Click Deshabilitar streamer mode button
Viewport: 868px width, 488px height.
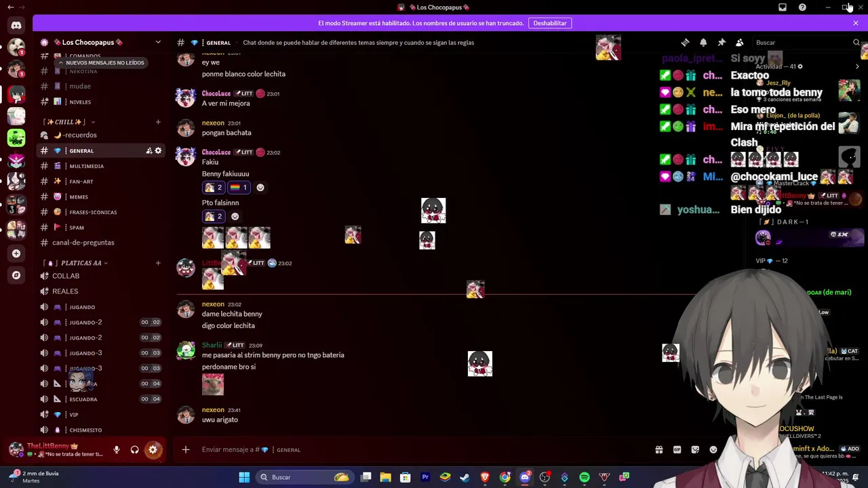coord(550,23)
